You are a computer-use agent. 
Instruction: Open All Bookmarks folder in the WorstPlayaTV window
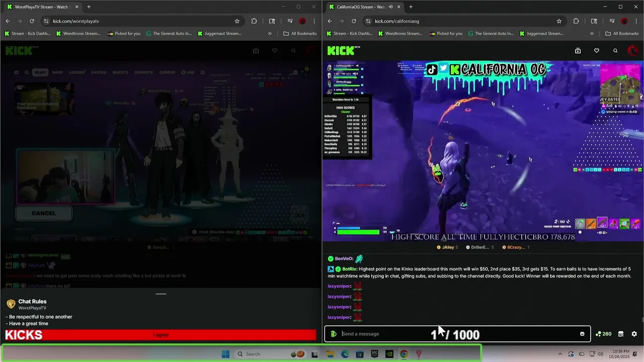coord(300,34)
